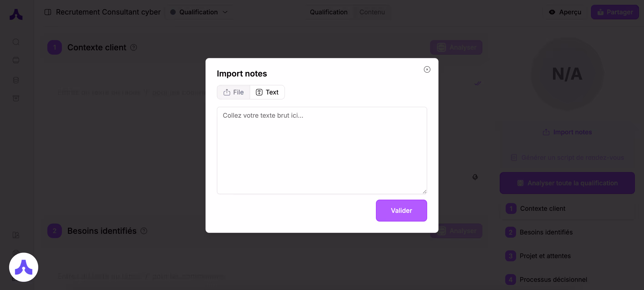Select the Qualification tab
644x290 pixels.
(x=329, y=12)
